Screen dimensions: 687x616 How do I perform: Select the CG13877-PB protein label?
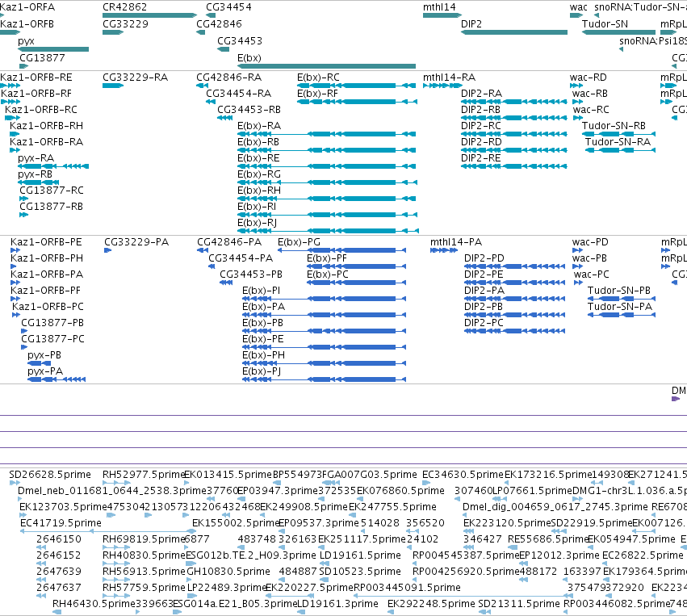tap(52, 323)
